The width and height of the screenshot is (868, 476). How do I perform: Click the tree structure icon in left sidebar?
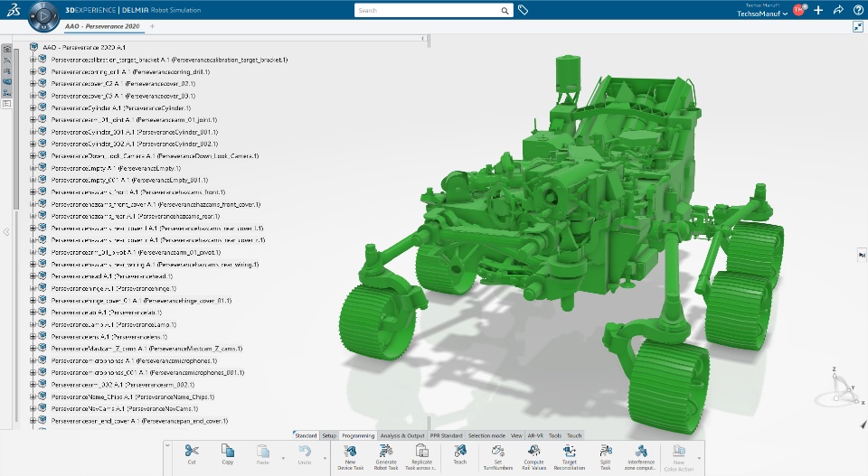[7, 93]
